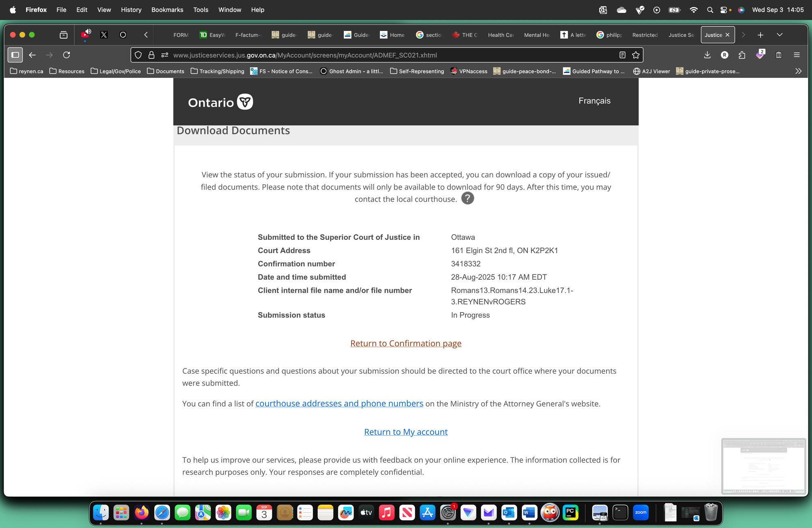Switch to the F-factum tab
This screenshot has width=812, height=528.
point(248,35)
